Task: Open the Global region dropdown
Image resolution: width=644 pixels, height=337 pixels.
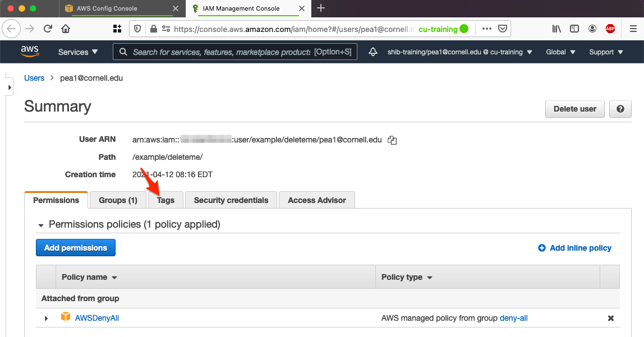Action: point(560,52)
